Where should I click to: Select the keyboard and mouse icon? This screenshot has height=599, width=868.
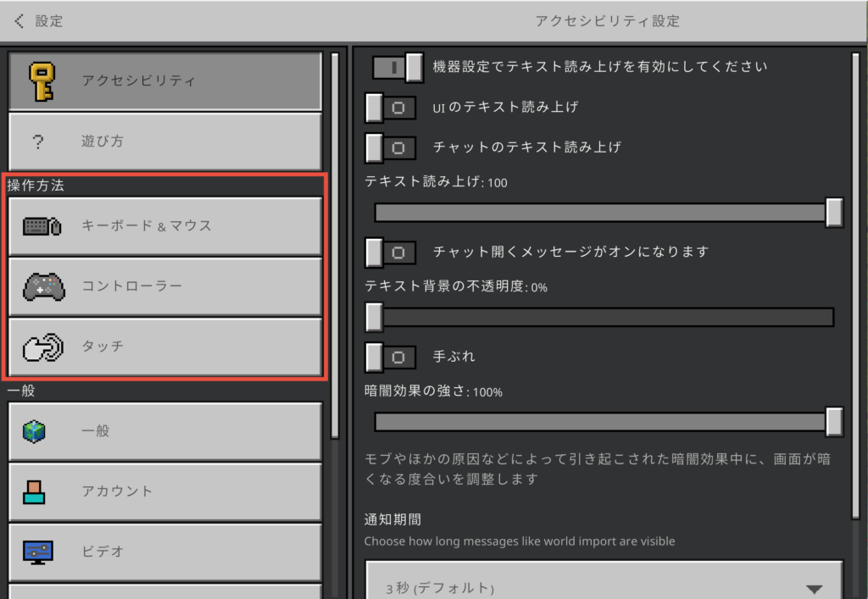[41, 226]
